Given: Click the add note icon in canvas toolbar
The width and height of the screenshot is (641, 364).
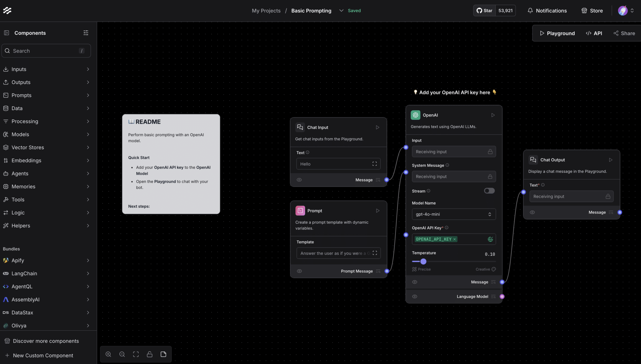Looking at the screenshot, I should tap(163, 354).
